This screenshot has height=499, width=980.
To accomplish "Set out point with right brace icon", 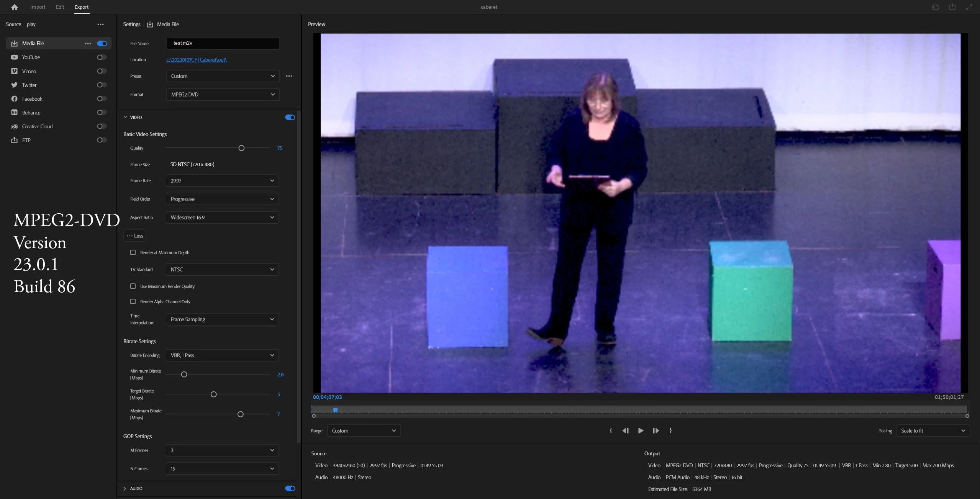I will [670, 430].
